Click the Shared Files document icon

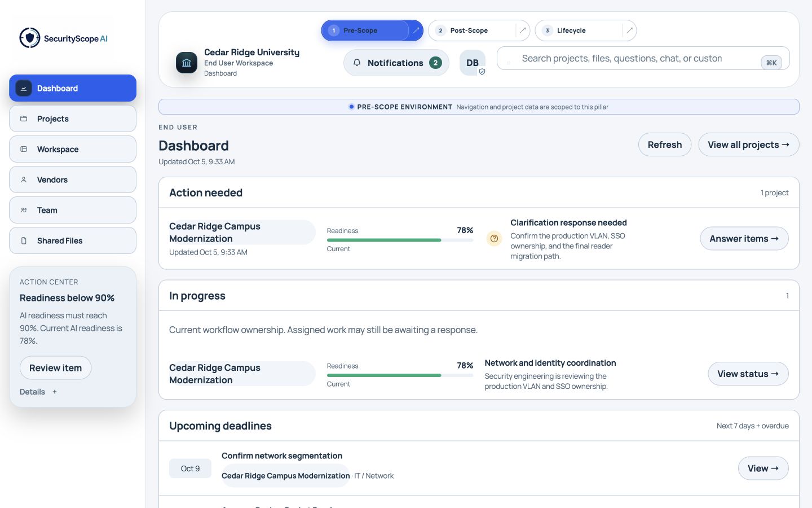point(24,240)
